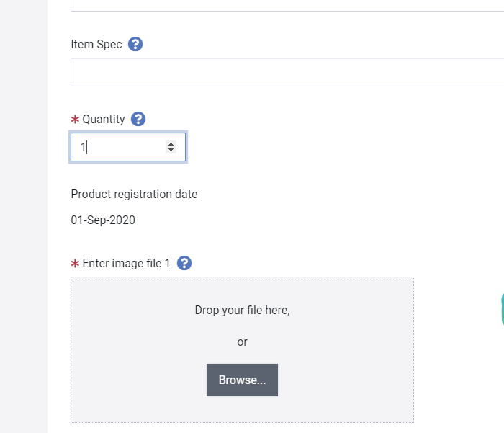The height and width of the screenshot is (433, 504).
Task: Increase Quantity with the up arrow
Action: point(171,144)
